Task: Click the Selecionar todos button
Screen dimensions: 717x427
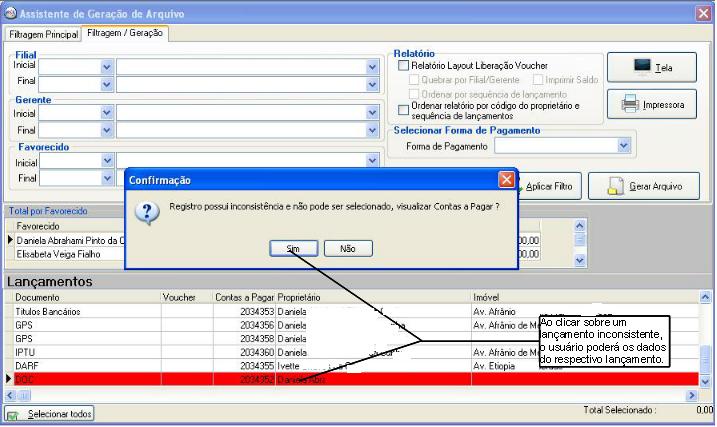Action: (x=49, y=414)
